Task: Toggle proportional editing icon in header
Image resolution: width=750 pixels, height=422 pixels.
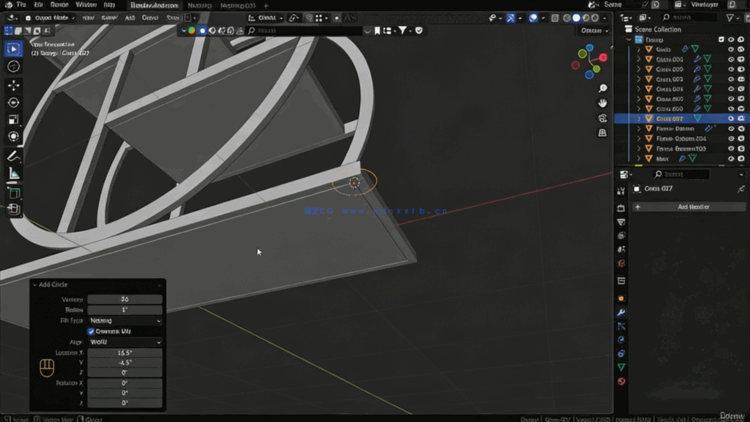Action: pos(337,18)
